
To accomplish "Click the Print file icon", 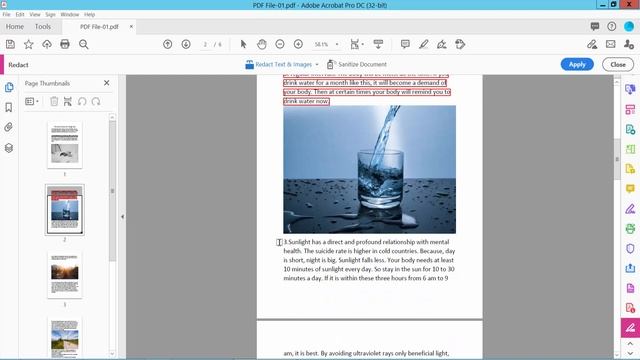I will (x=65, y=44).
